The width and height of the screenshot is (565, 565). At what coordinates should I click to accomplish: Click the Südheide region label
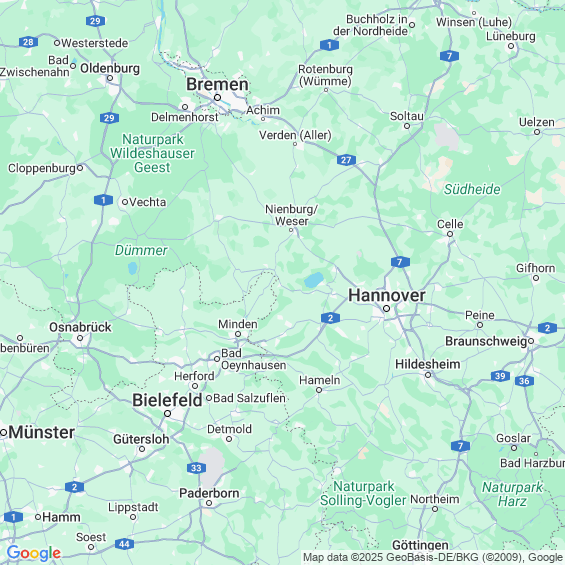pyautogui.click(x=472, y=189)
